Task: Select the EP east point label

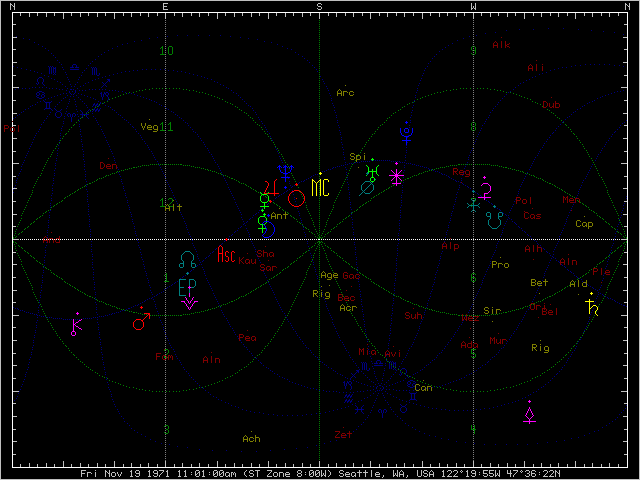Action: 187,287
